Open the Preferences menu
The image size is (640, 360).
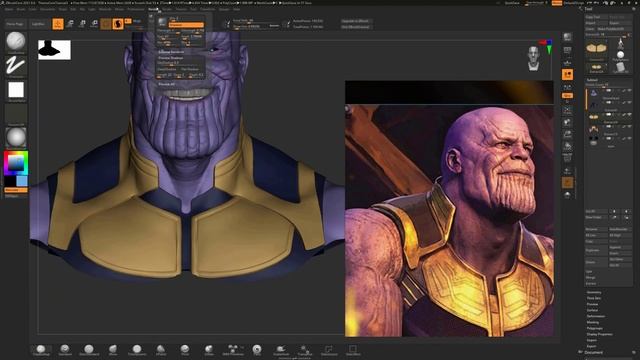click(x=136, y=9)
